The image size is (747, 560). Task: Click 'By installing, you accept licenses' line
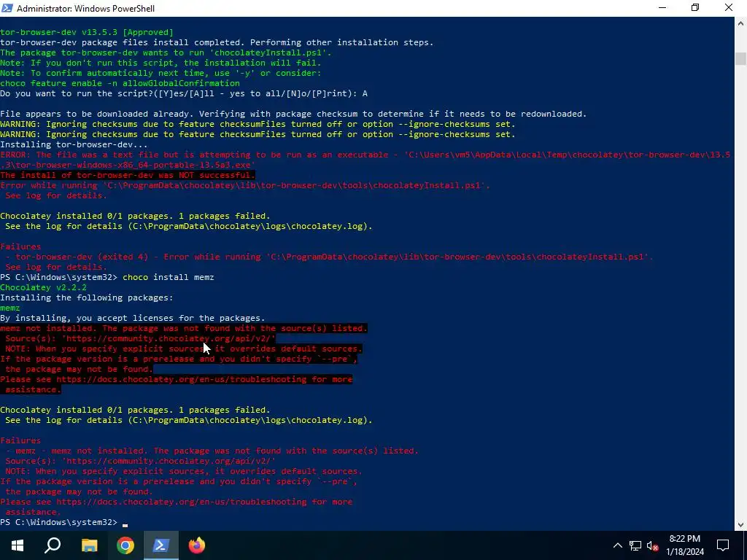(133, 318)
